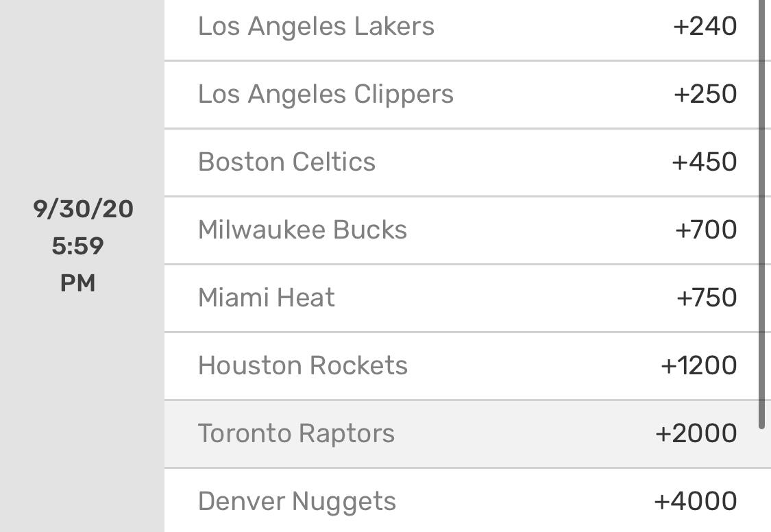Click the +240 odds for Lakers
Viewport: 771px width, 532px height.
point(705,27)
